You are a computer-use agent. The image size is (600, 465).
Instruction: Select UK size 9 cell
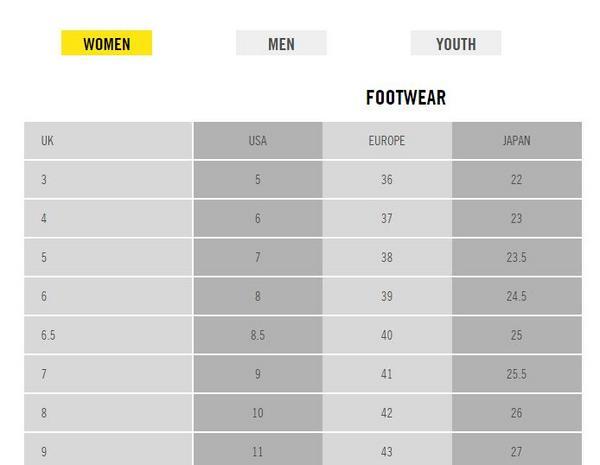44,452
